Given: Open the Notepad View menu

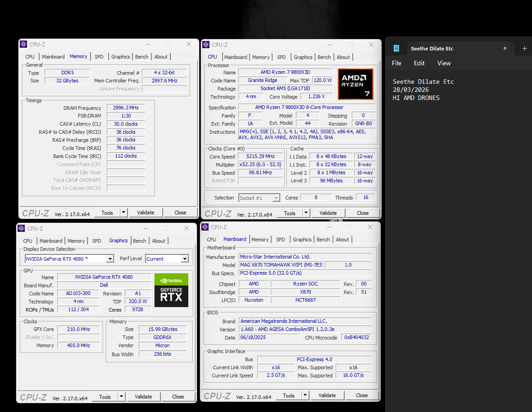Looking at the screenshot, I should pyautogui.click(x=444, y=63).
